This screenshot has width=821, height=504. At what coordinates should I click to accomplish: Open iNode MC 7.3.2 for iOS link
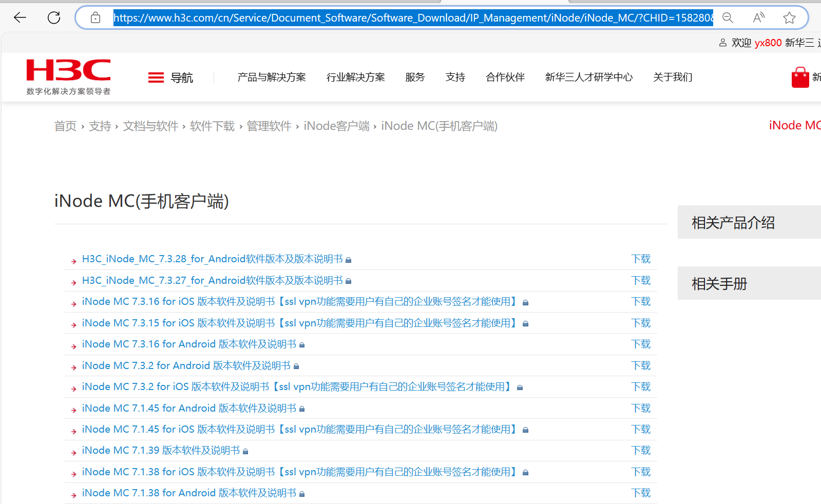pos(298,387)
